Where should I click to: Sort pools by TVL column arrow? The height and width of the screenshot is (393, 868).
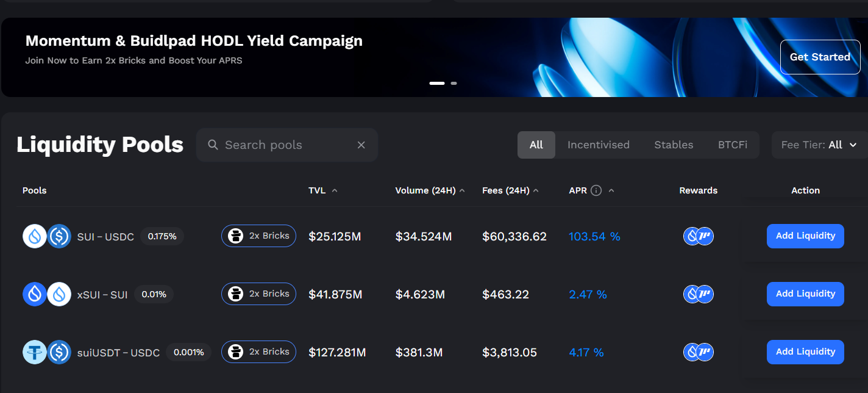coord(335,190)
